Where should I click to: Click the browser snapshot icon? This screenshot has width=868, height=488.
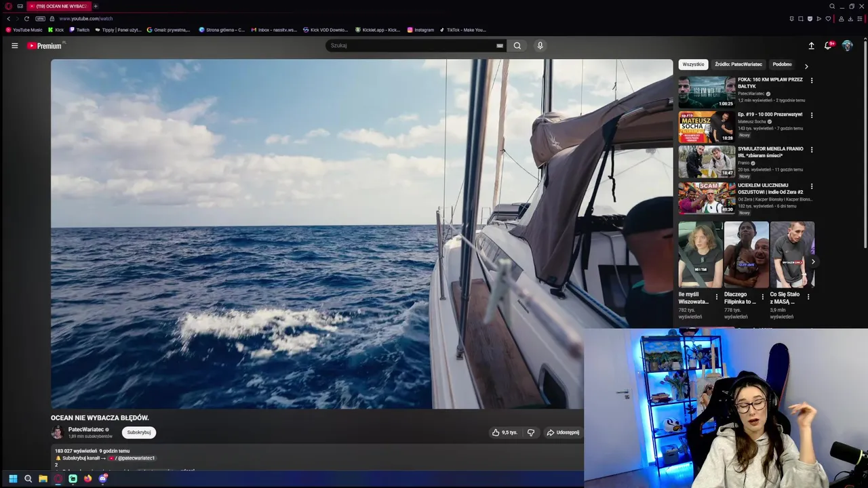(801, 18)
